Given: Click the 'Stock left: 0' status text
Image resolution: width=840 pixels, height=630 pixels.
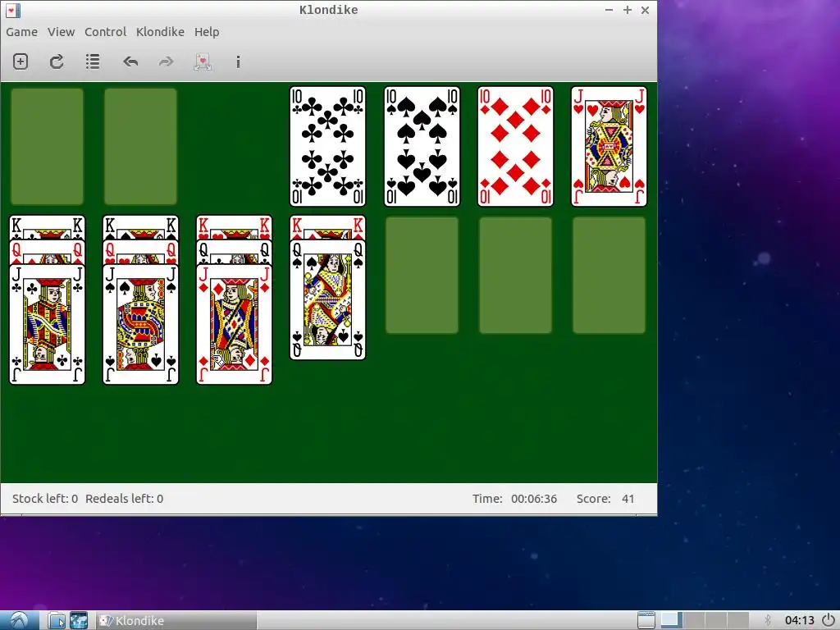Looking at the screenshot, I should [45, 499].
